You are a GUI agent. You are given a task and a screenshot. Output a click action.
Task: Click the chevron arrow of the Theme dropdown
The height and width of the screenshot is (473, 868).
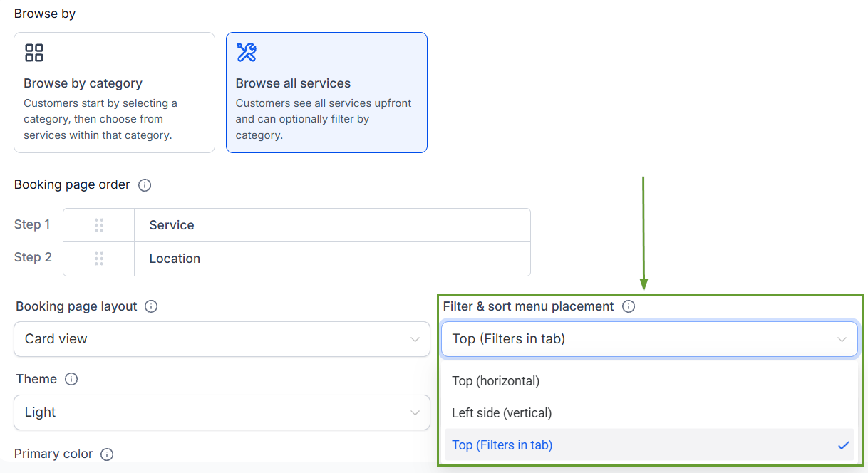(415, 412)
